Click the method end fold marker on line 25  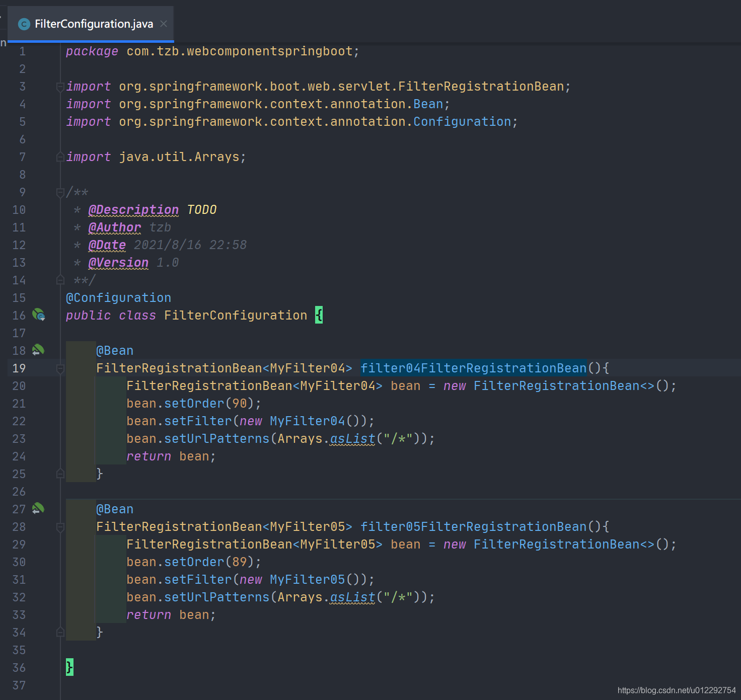click(x=60, y=474)
